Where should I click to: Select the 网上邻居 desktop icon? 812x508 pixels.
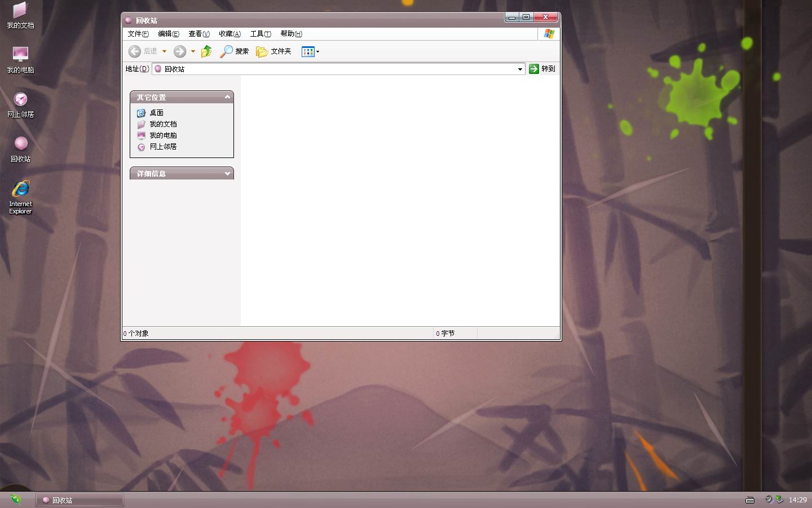(x=20, y=104)
